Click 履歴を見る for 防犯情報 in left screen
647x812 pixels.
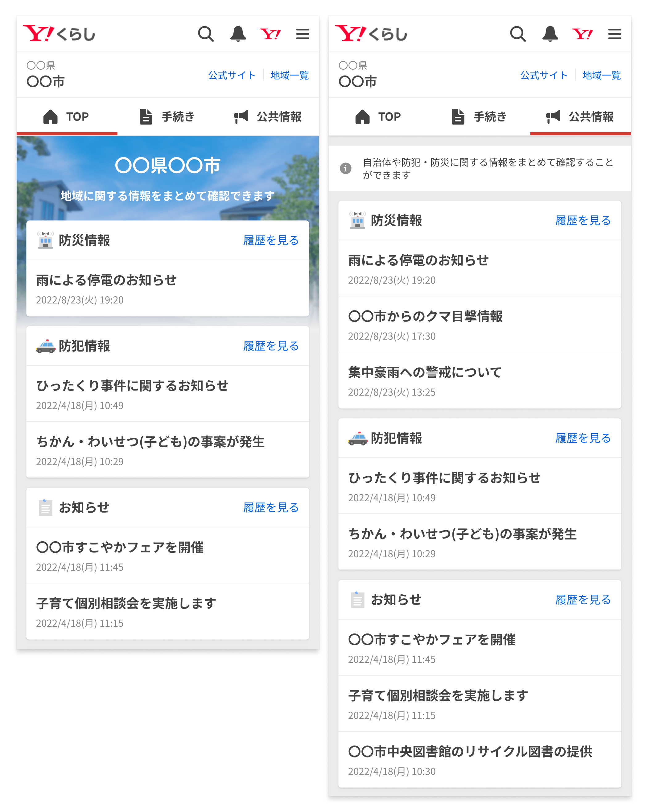271,346
